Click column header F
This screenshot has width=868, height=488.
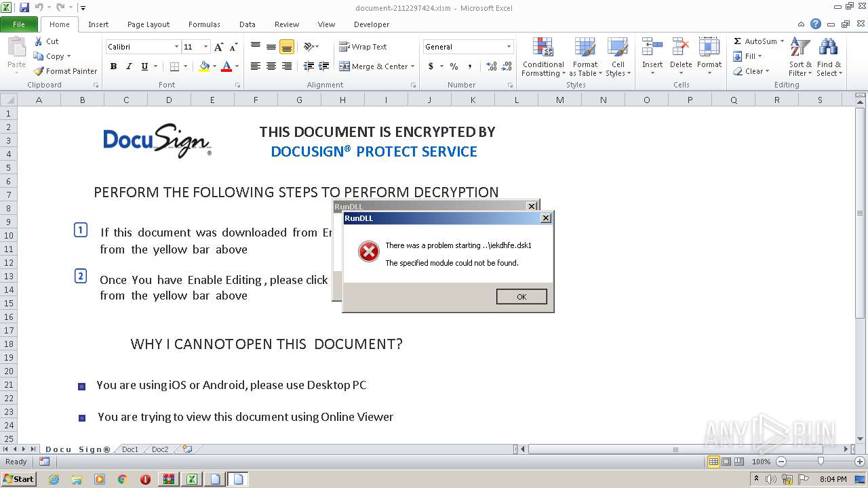(x=256, y=100)
